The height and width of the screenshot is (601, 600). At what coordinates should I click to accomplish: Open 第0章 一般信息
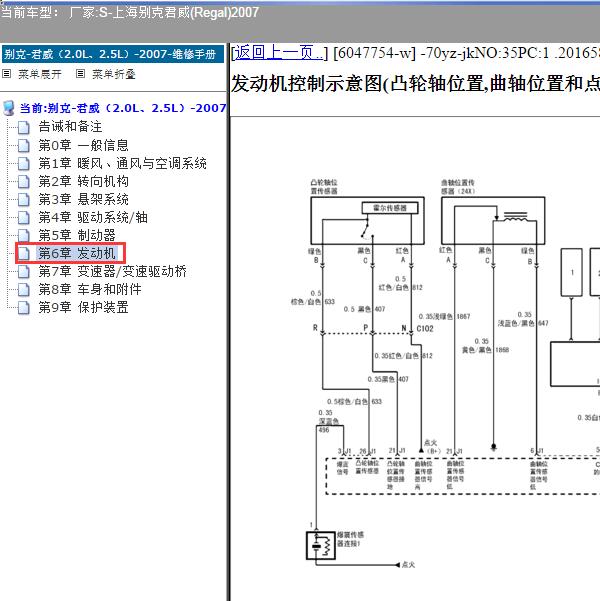tap(83, 145)
